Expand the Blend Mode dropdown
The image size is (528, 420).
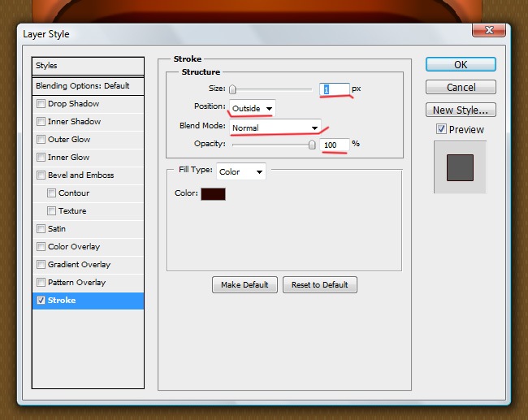(275, 128)
